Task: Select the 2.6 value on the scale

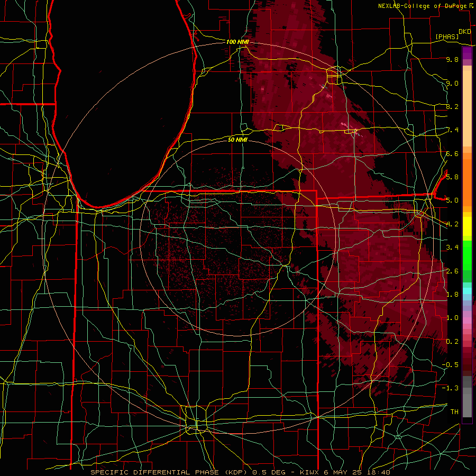Action: [x=452, y=271]
